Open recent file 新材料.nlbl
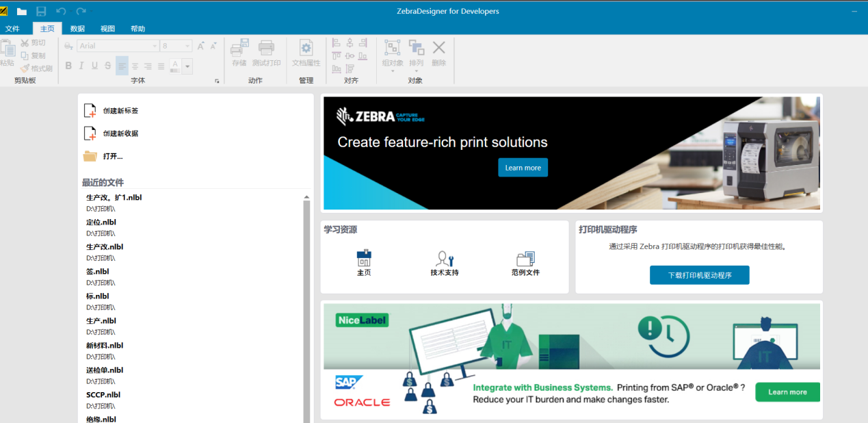The width and height of the screenshot is (868, 423). pos(105,345)
